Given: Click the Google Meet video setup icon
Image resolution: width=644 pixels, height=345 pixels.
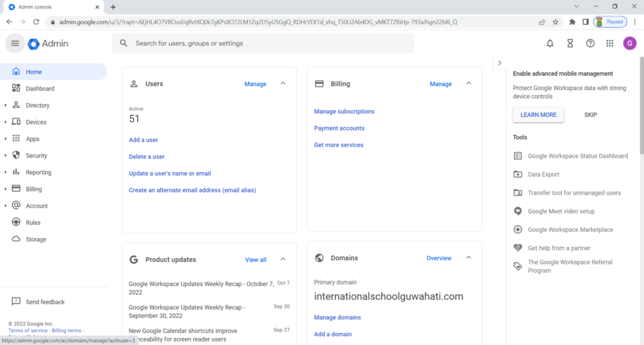Looking at the screenshot, I should point(518,211).
